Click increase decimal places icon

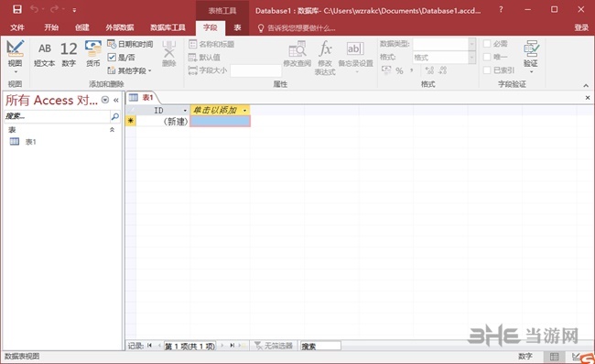coord(429,70)
